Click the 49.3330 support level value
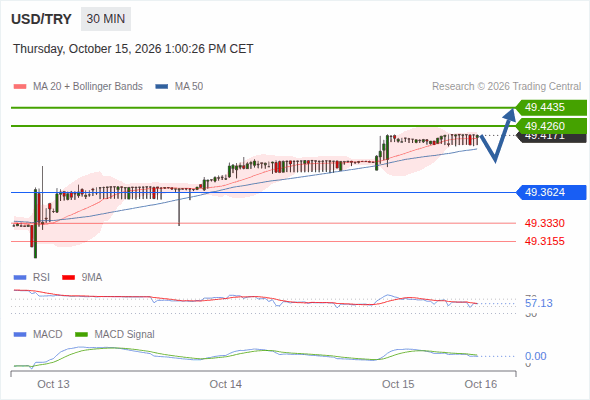The image size is (590, 400). [x=544, y=223]
